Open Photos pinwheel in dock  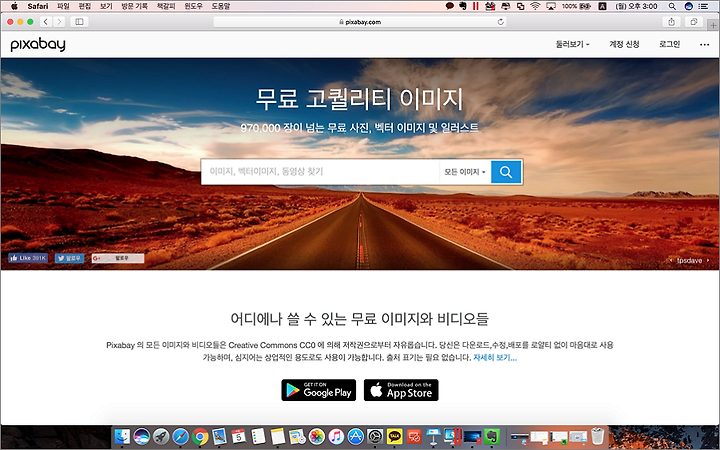point(316,436)
